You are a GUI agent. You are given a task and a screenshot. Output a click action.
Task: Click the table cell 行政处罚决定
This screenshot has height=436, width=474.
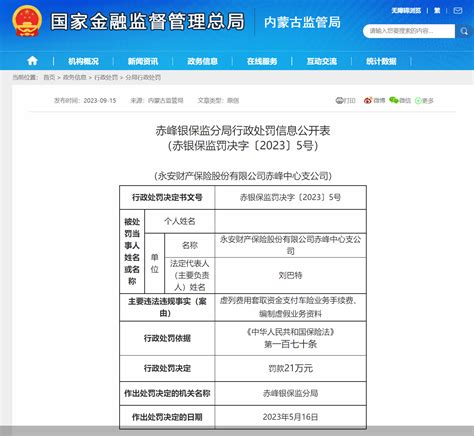pos(167,368)
